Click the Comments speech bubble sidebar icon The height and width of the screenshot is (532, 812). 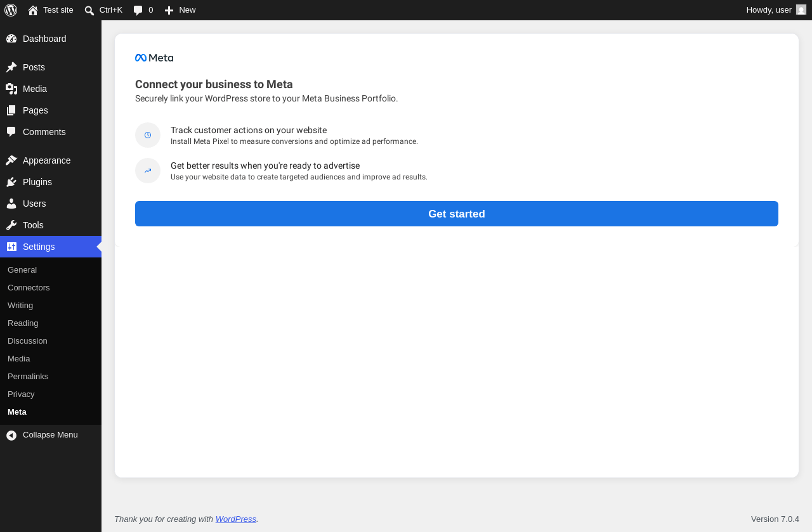click(x=11, y=132)
